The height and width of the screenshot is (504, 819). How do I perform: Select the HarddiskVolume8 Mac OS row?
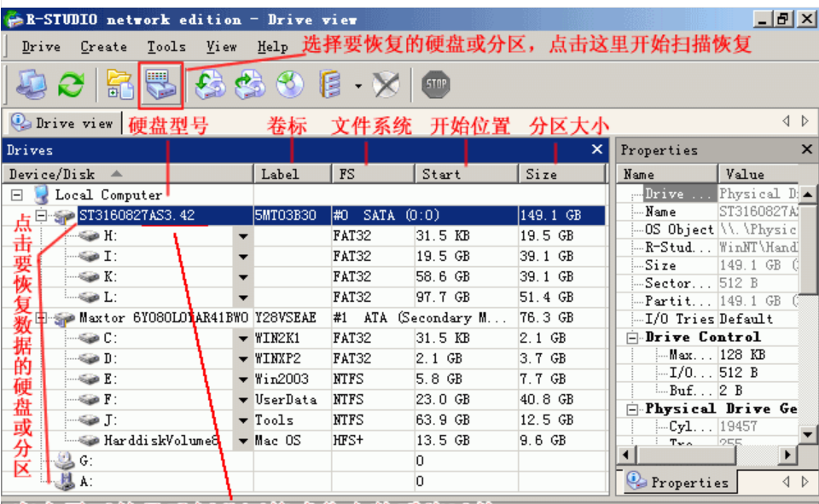coord(304,440)
